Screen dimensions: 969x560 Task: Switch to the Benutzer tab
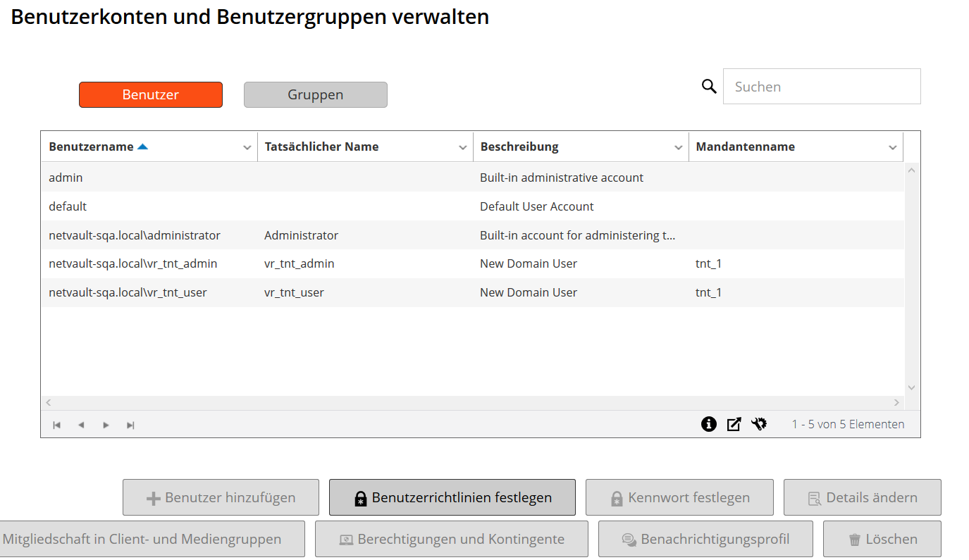pyautogui.click(x=151, y=95)
